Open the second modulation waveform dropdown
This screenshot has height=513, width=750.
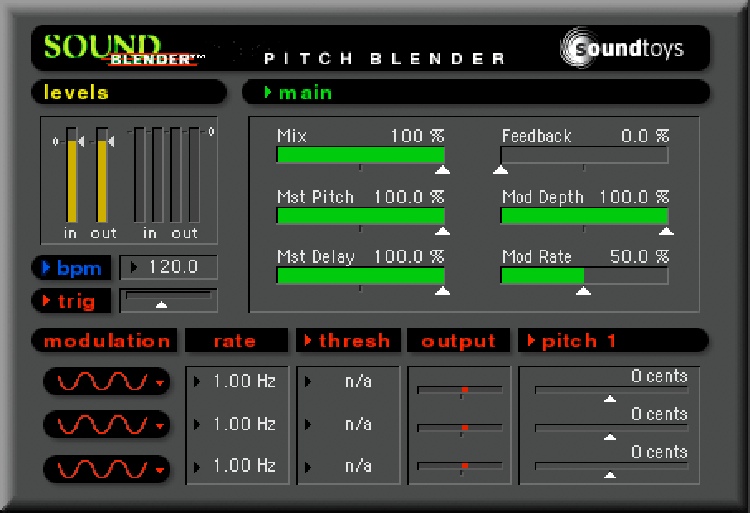106,424
